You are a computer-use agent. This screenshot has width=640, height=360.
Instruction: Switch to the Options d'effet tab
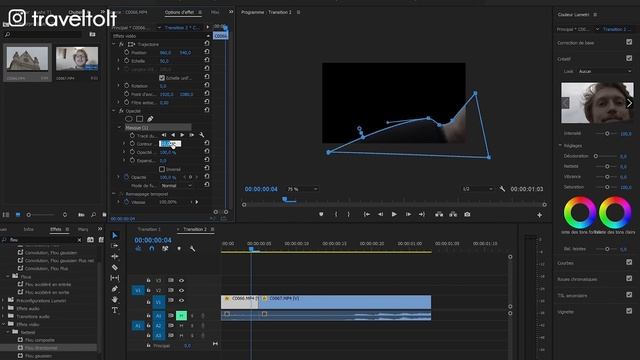180,12
